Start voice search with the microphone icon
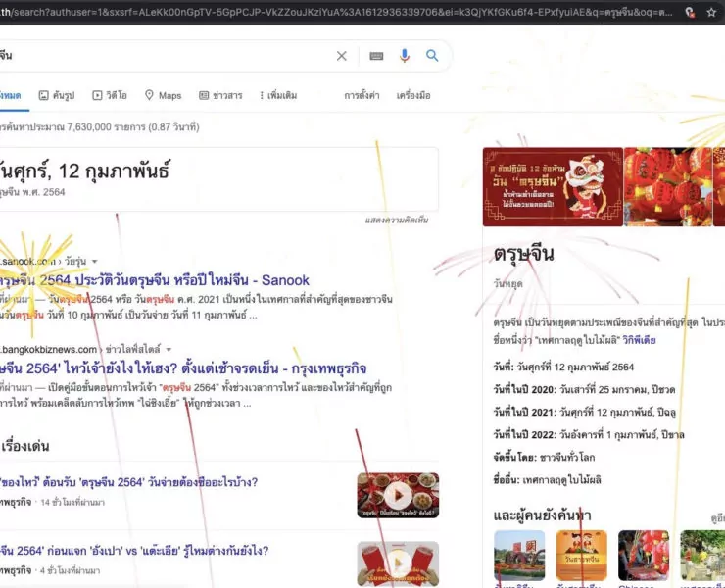 pyautogui.click(x=404, y=56)
